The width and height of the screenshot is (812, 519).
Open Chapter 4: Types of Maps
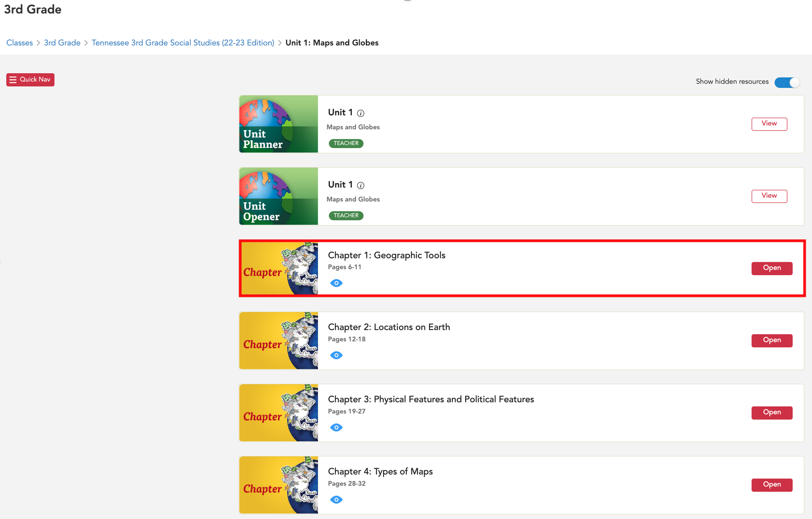coord(771,484)
